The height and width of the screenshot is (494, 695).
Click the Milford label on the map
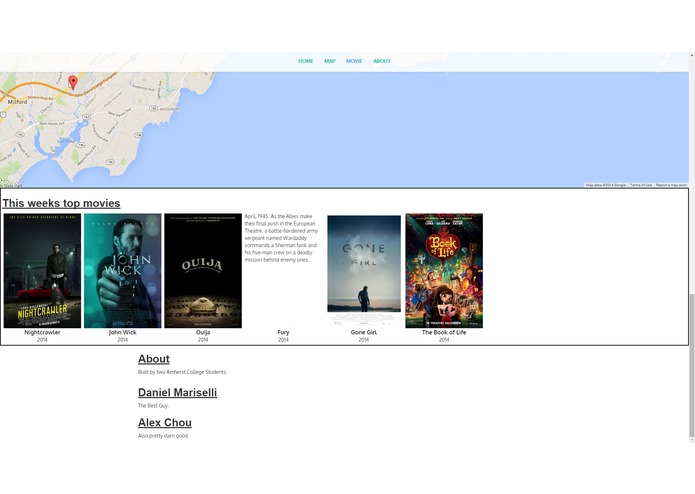pos(17,102)
